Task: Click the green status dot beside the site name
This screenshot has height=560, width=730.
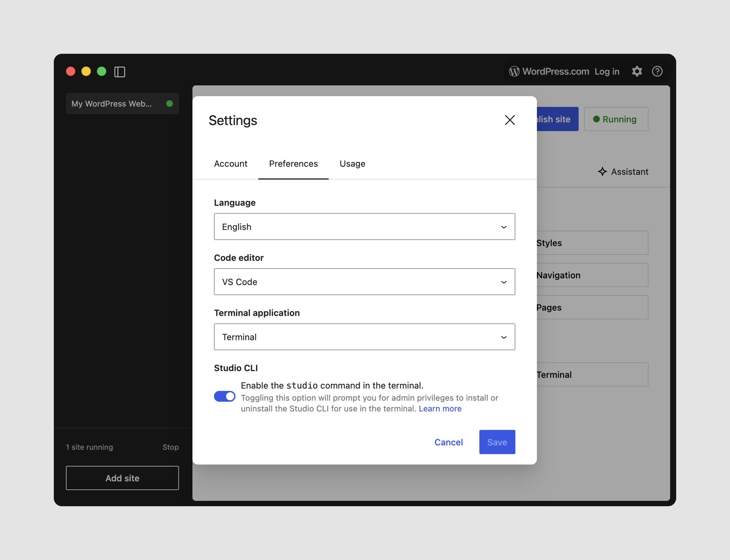Action: click(x=170, y=104)
